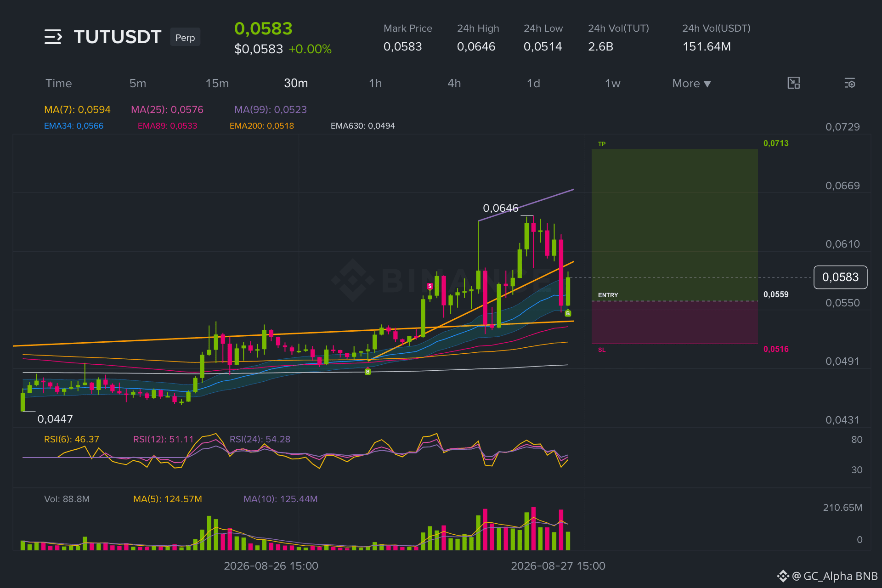Select the 30m timeframe tab

coord(296,84)
